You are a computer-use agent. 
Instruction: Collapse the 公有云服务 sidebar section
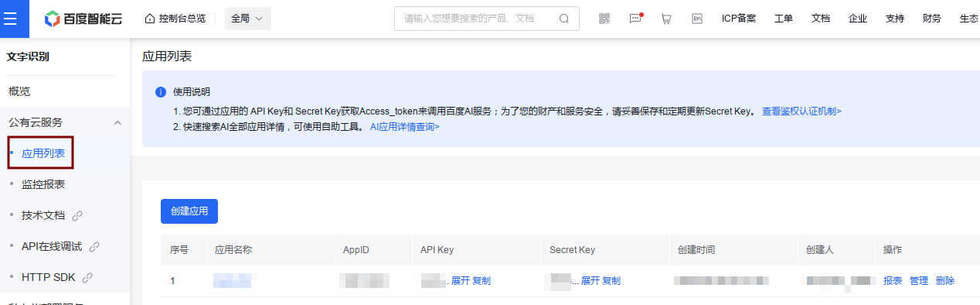click(x=117, y=122)
